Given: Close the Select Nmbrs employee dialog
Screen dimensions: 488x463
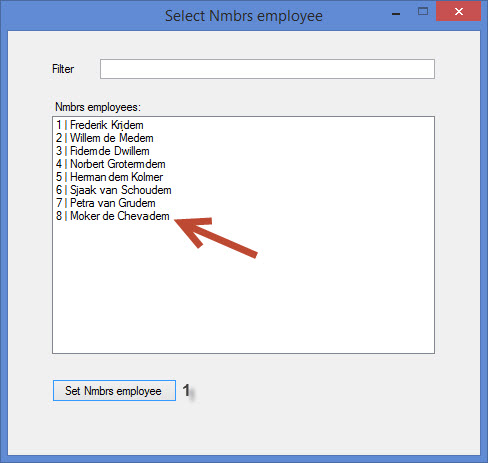Looking at the screenshot, I should (x=459, y=11).
